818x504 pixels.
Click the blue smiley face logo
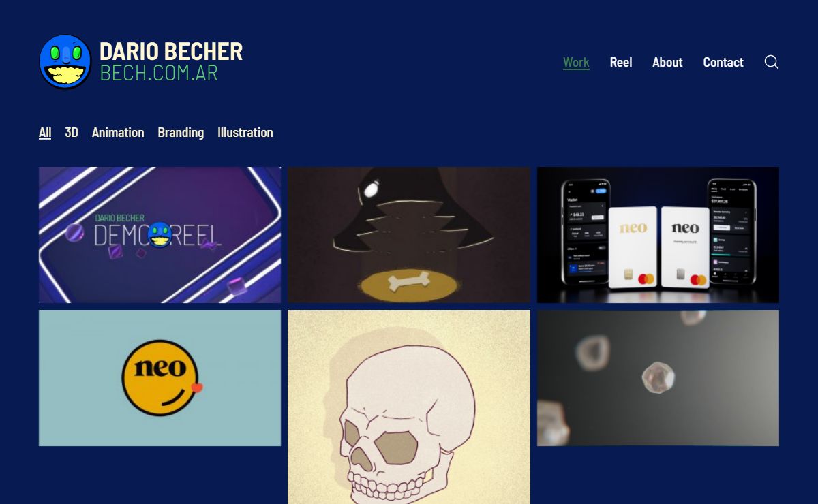[65, 62]
